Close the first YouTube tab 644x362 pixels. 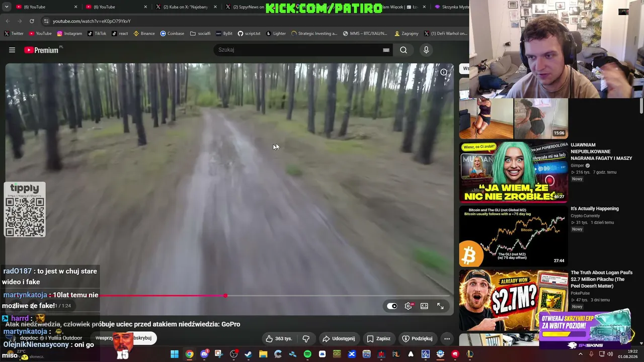[76, 7]
